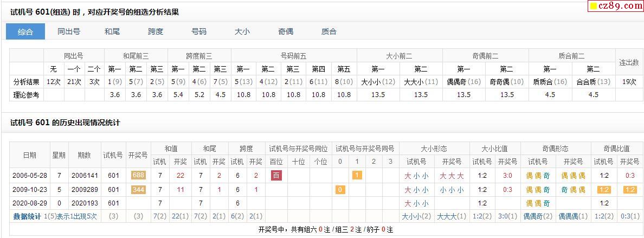Click the 奇偶偶 pattern cell
This screenshot has height=238, width=644.
(573, 190)
